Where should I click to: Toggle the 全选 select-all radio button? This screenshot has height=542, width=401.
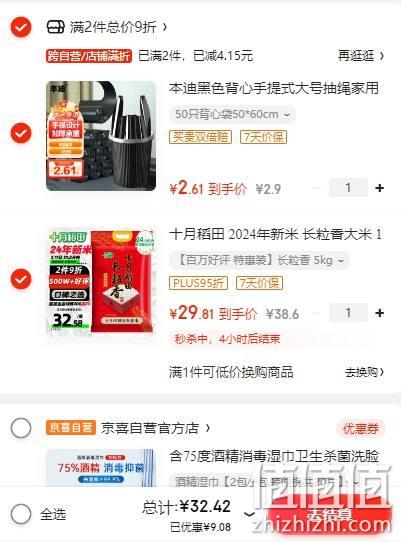pyautogui.click(x=21, y=514)
